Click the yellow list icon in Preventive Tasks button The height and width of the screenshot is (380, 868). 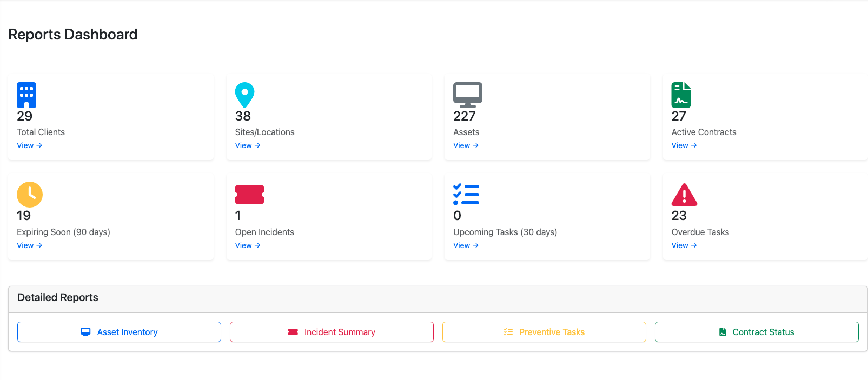[x=508, y=331]
